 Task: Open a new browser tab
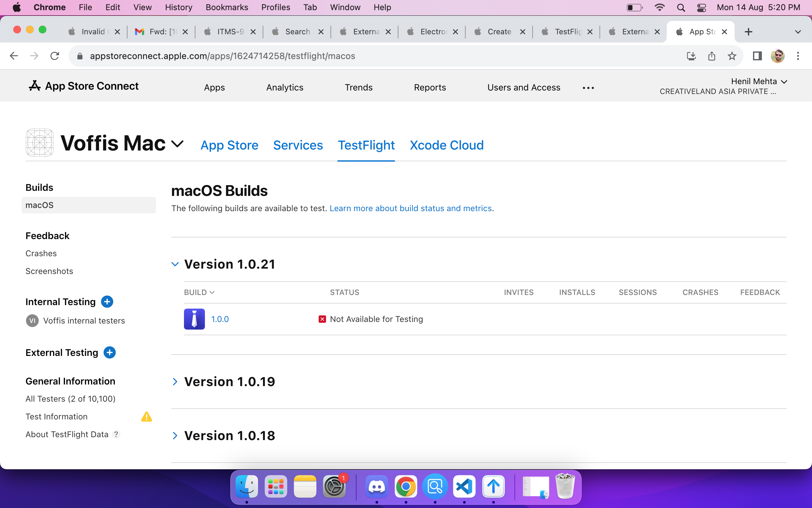pyautogui.click(x=748, y=31)
